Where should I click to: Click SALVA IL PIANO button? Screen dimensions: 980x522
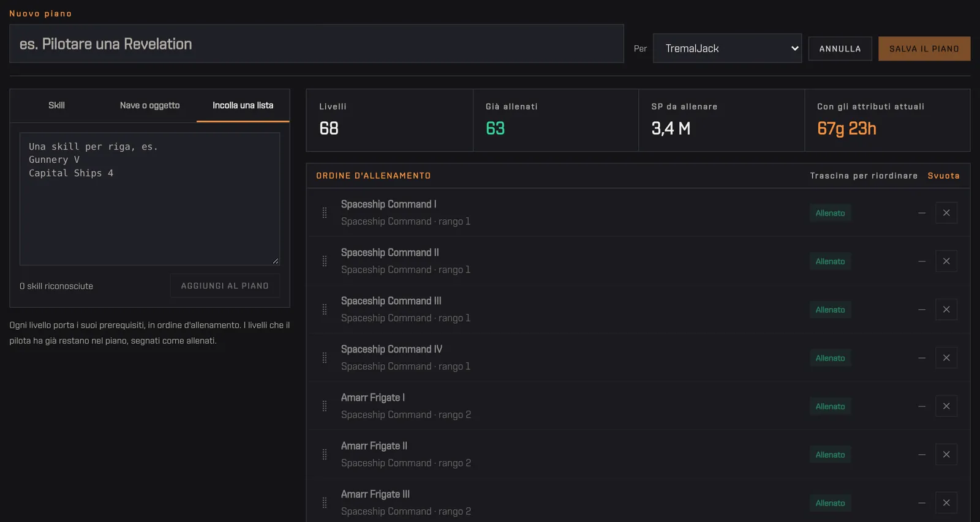pos(924,49)
